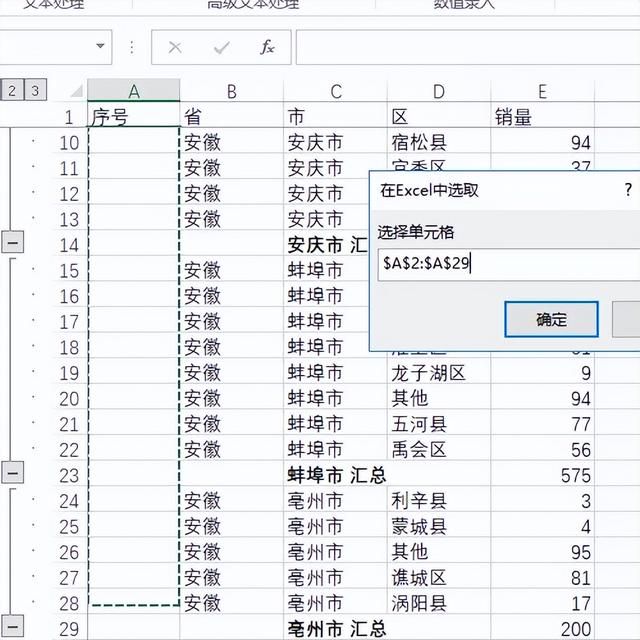This screenshot has height=640, width=640.
Task: Click the 亳州市 汇总 cell
Action: coord(336,629)
